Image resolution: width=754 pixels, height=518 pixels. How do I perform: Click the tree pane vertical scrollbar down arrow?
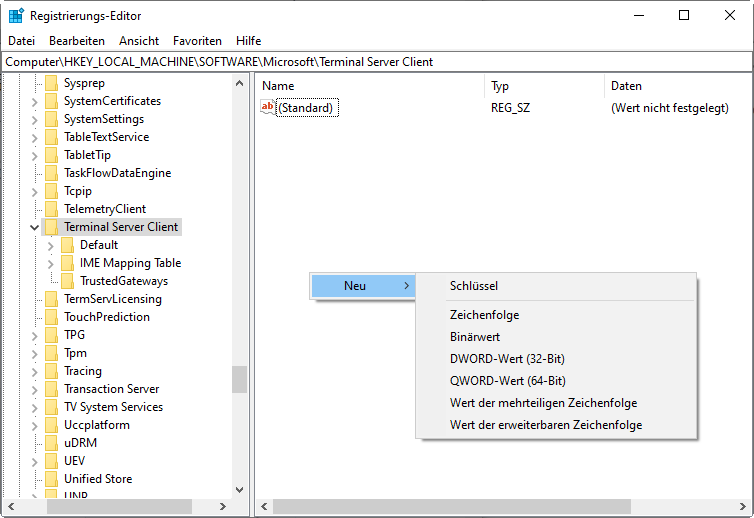tap(239, 490)
